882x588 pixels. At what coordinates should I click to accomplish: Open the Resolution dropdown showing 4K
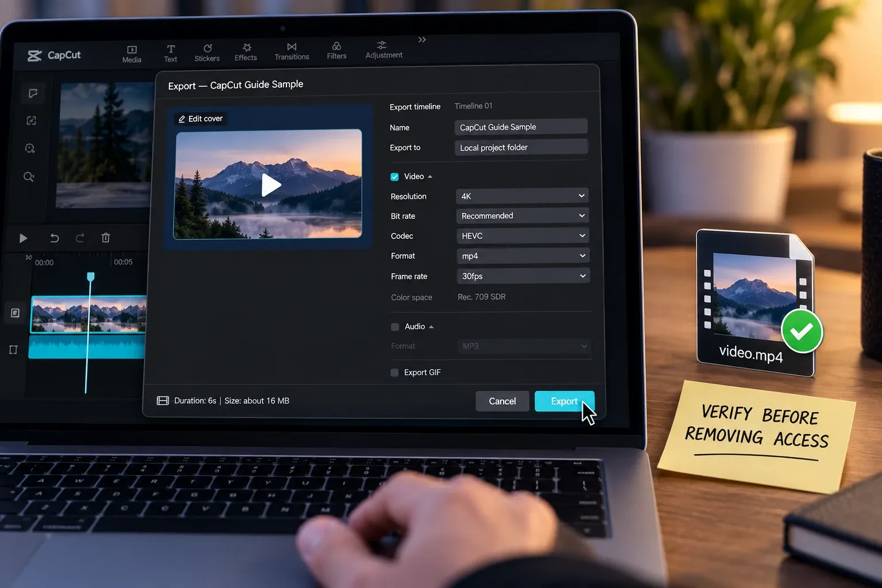[x=523, y=196]
